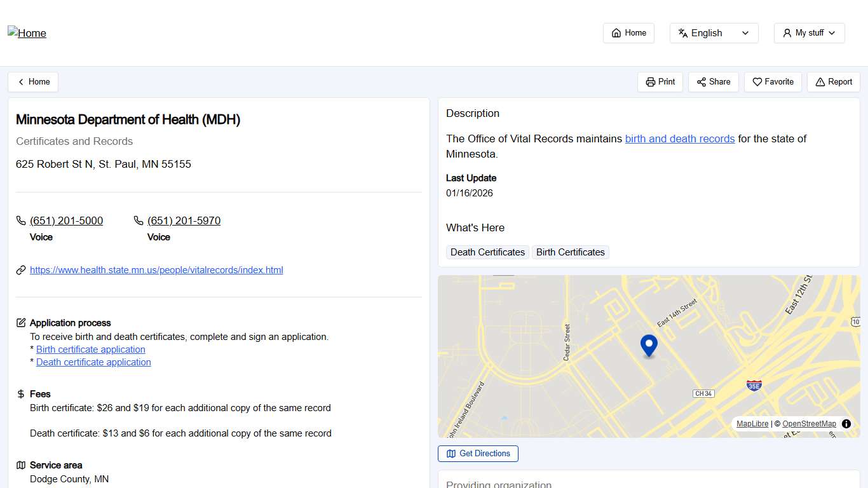The height and width of the screenshot is (488, 868).
Task: Report this listing with the warning triangle icon
Action: tap(819, 81)
